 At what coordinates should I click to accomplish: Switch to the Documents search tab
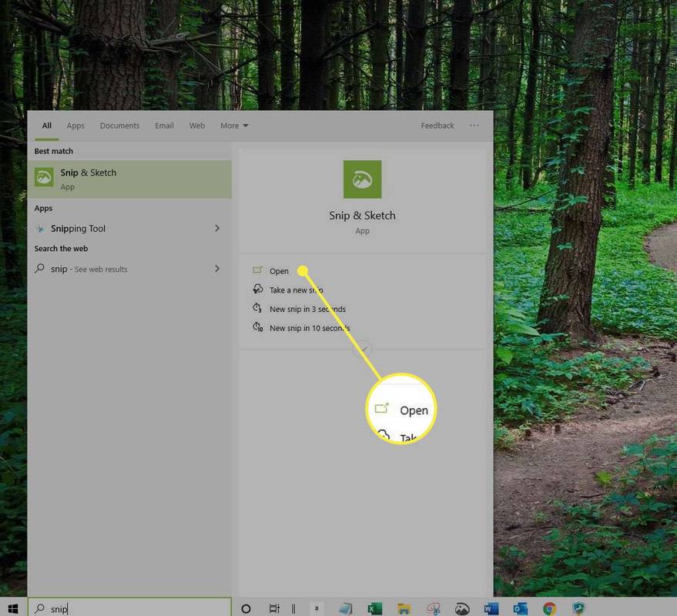(x=119, y=126)
